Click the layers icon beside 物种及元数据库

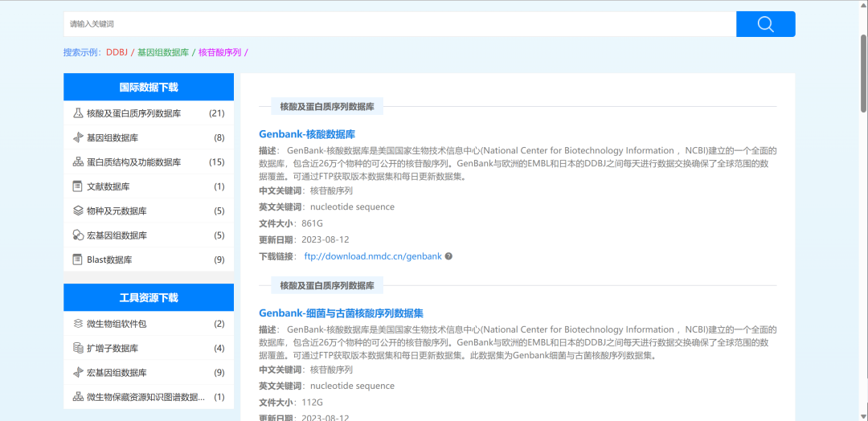click(78, 210)
